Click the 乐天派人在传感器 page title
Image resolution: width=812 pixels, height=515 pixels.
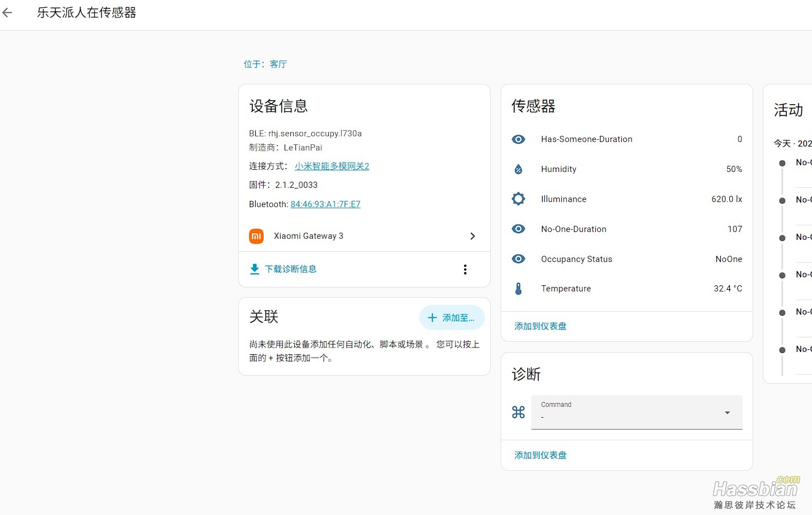[87, 12]
